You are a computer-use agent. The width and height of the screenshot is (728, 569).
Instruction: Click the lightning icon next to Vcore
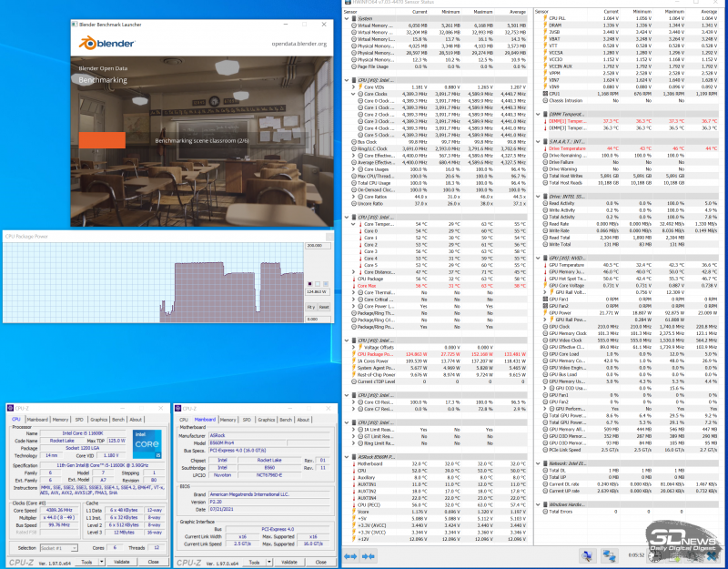[353, 512]
